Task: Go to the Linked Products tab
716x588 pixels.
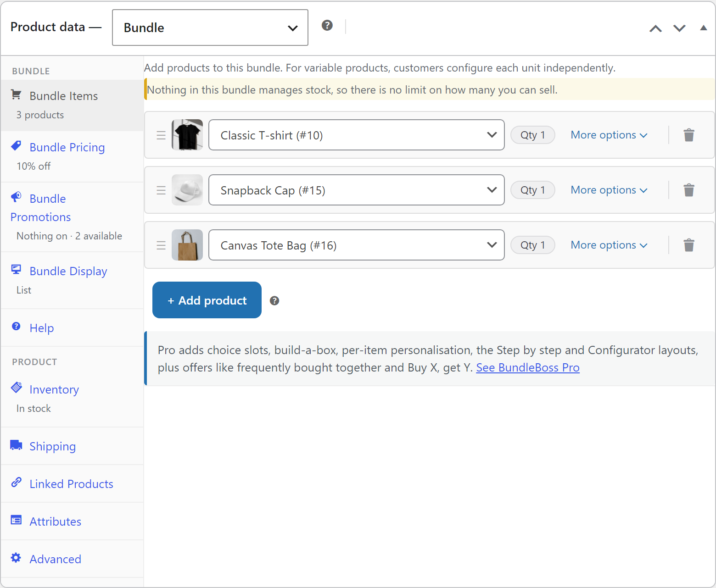Action: [x=72, y=484]
